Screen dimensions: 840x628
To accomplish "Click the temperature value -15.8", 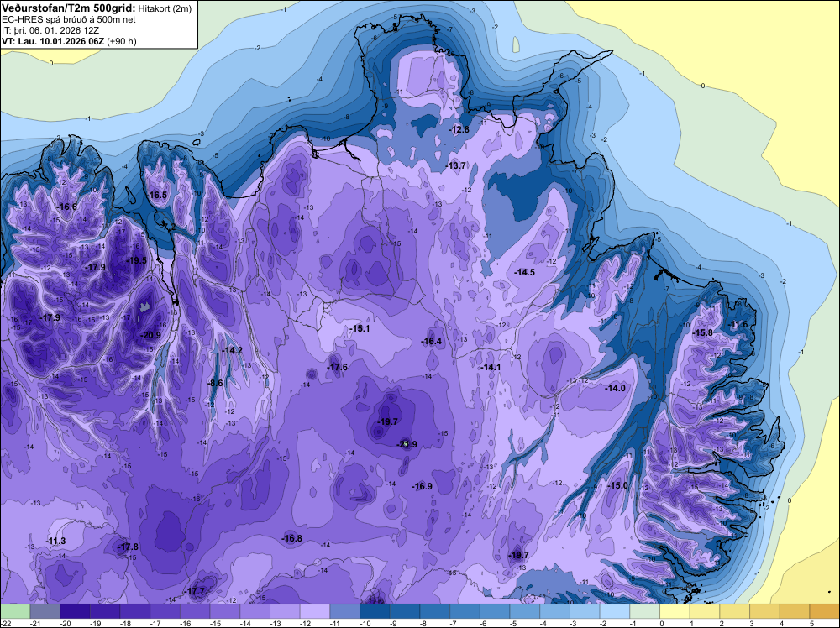I will point(703,332).
